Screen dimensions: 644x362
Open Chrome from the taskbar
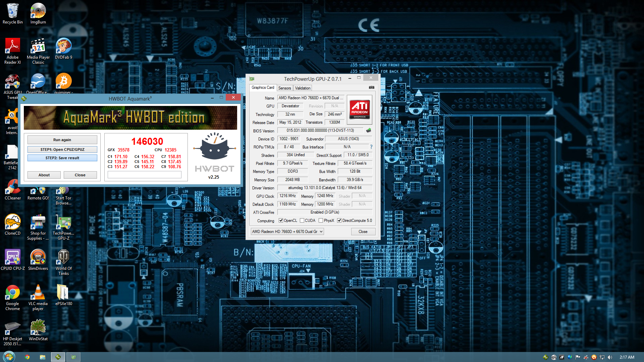pos(27,357)
